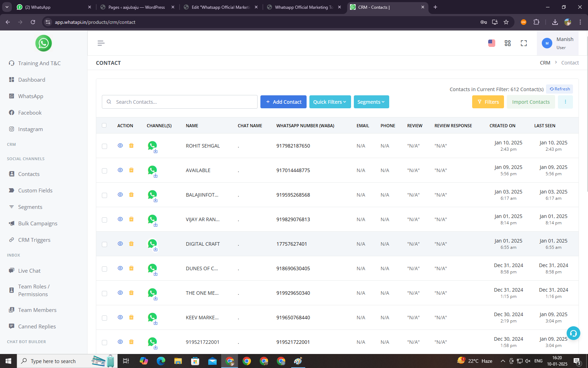588x368 pixels.
Task: Click the WhatsApp channel icon for DUNES OF C...
Action: (153, 269)
